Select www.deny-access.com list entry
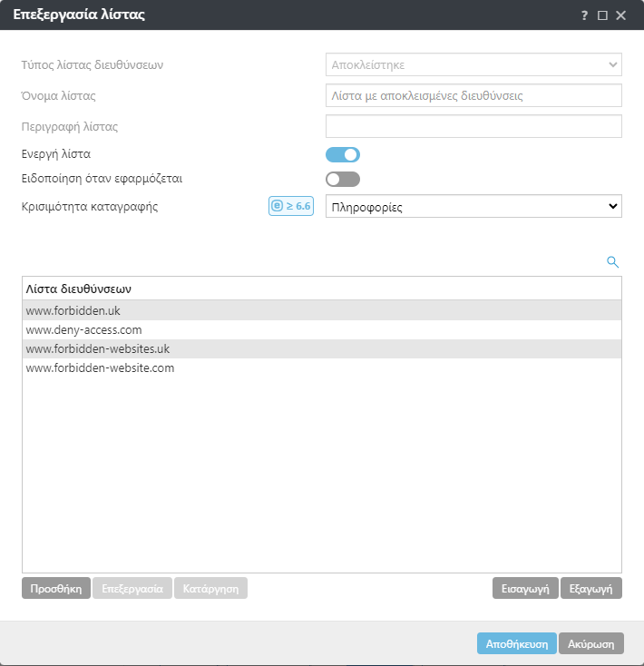644x666 pixels. tap(84, 330)
